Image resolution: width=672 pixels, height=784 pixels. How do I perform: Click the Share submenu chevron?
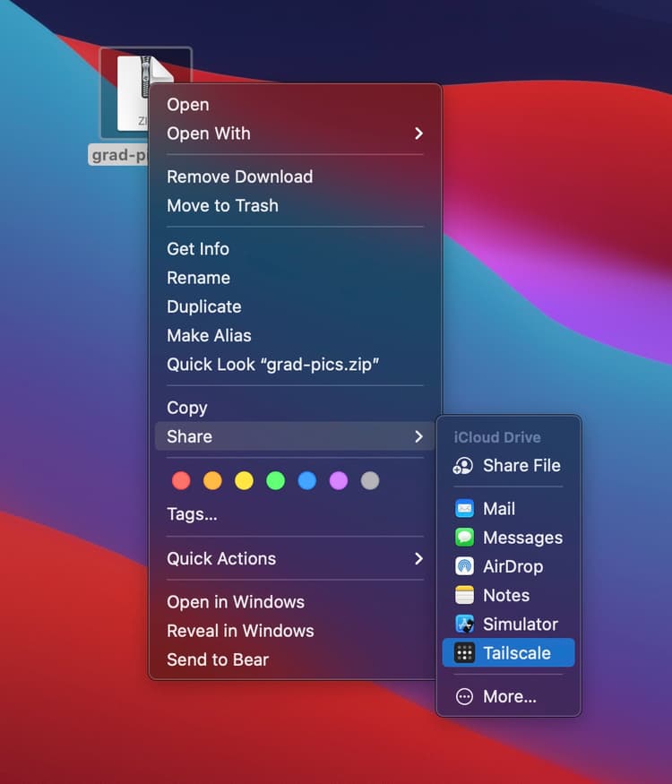tap(418, 436)
